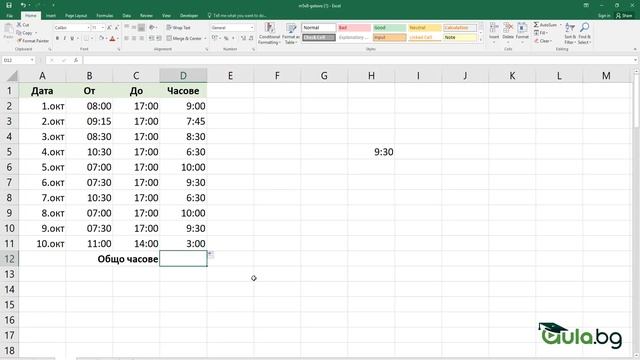Screen dimensions: 640x360
Task: Apply the Good cell style
Action: coord(389,28)
